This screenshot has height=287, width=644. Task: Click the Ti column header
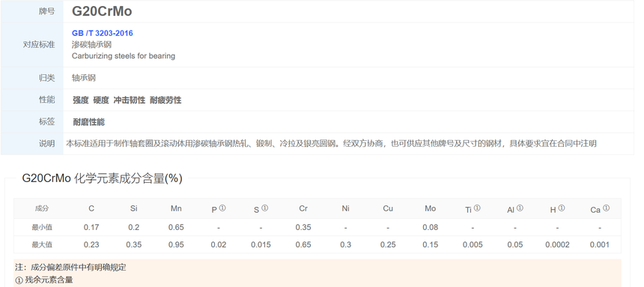click(x=473, y=209)
